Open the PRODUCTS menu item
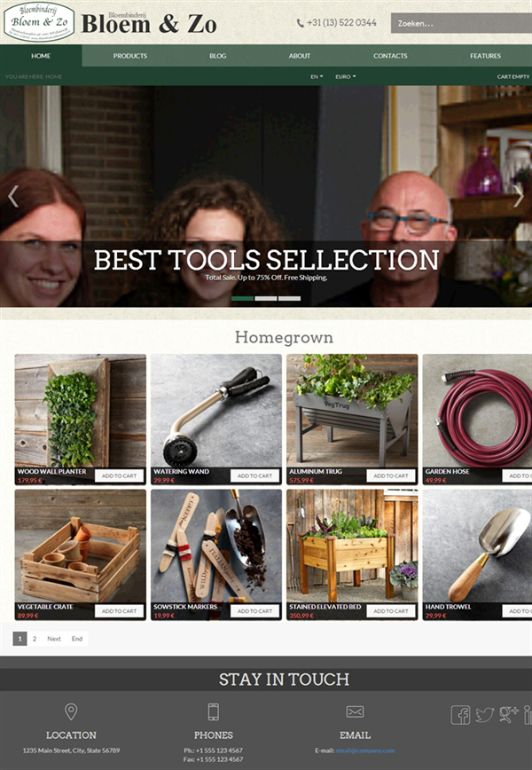532x770 pixels. tap(130, 56)
